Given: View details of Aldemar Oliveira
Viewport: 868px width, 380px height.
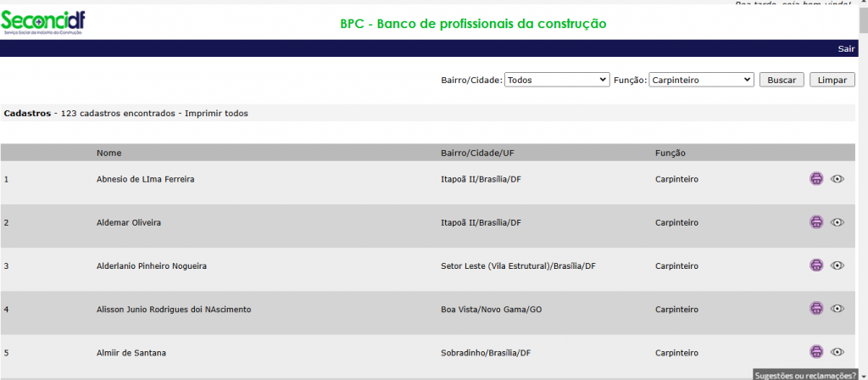Looking at the screenshot, I should click(x=837, y=222).
